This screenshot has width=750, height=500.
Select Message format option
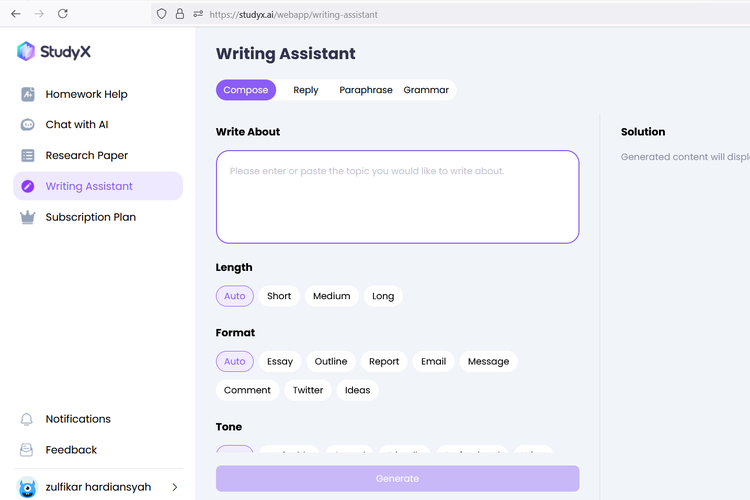tap(488, 362)
